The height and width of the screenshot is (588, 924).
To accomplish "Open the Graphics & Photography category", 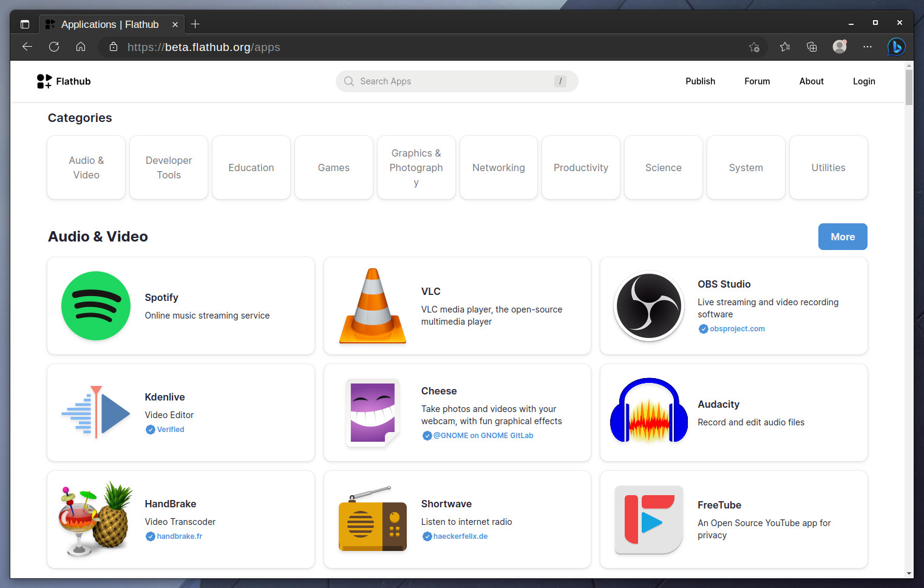I will 416,167.
